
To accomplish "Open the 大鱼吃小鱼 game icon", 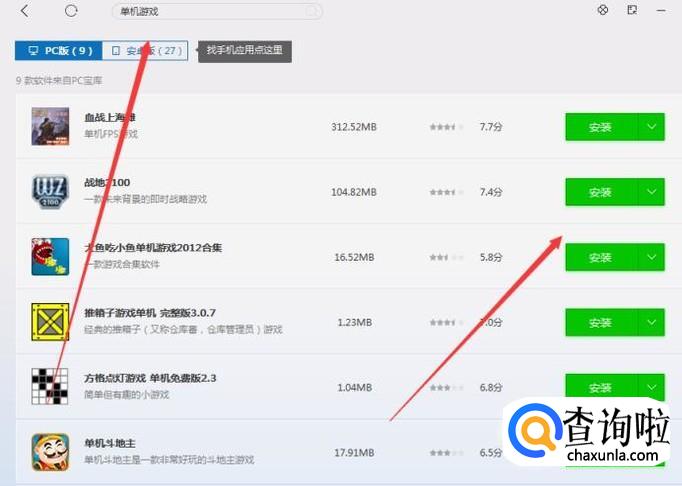I will [x=50, y=257].
